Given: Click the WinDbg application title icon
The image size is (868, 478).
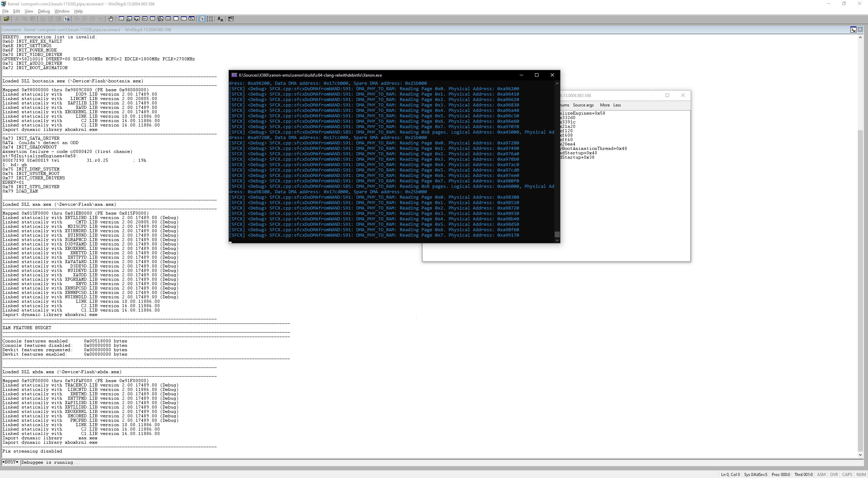Looking at the screenshot, I should (3, 4).
